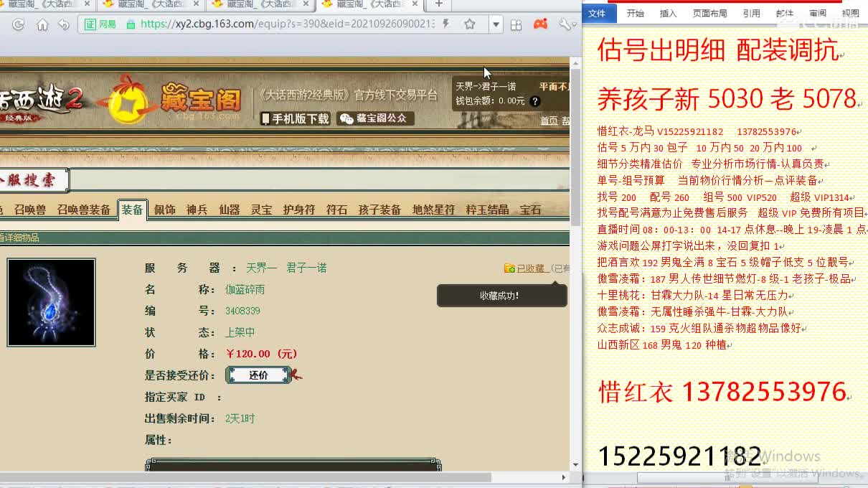Click the undo/back arrow icon in browser toolbar
The height and width of the screenshot is (488, 868).
pyautogui.click(x=64, y=24)
